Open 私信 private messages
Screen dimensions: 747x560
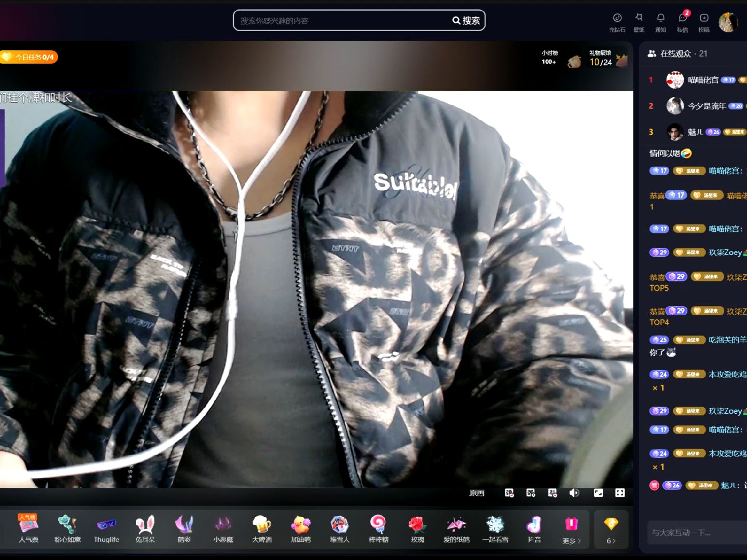click(x=683, y=23)
